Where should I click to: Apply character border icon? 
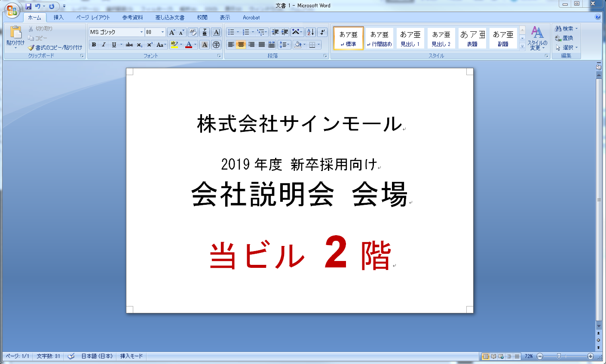tap(216, 32)
